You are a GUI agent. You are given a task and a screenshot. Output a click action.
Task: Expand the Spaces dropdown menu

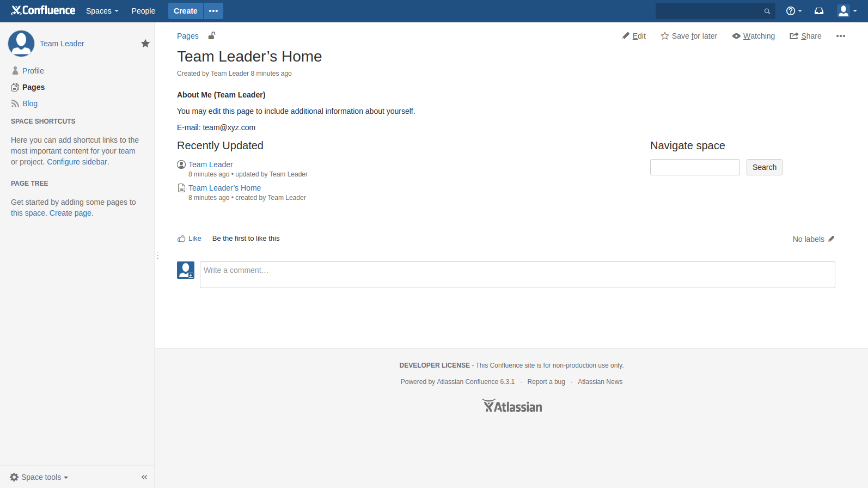tap(102, 11)
